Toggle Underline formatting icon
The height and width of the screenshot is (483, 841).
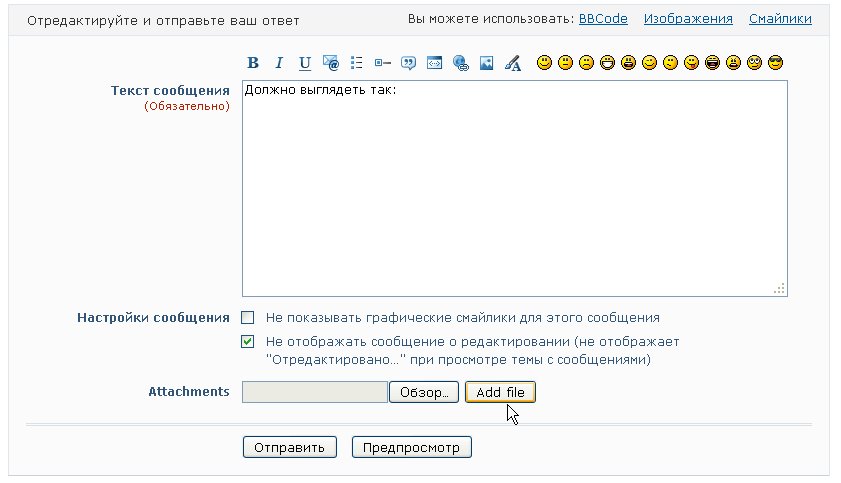[x=305, y=64]
